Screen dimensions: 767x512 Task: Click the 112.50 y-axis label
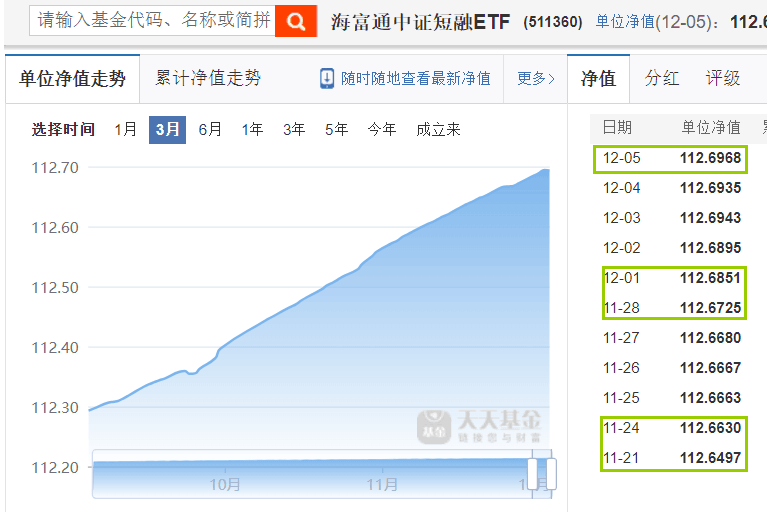[55, 288]
